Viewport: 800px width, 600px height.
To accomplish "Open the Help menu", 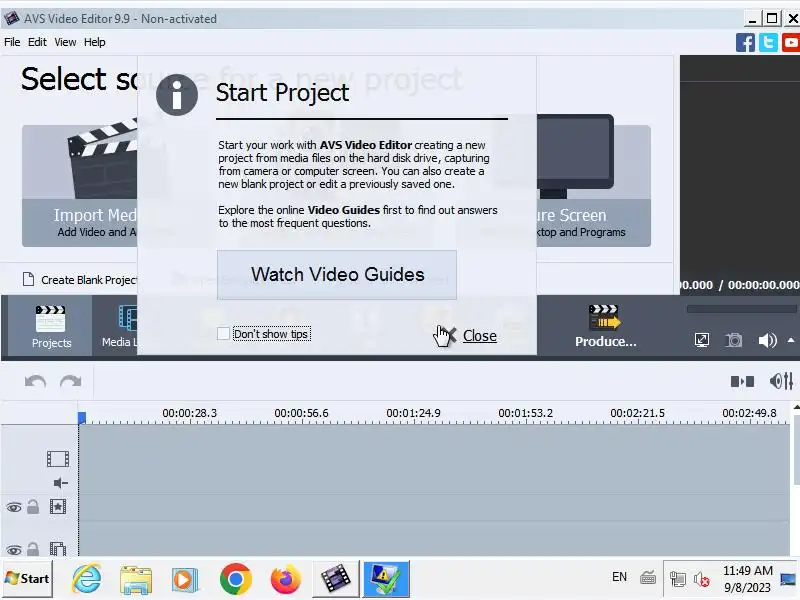I will click(x=94, y=42).
